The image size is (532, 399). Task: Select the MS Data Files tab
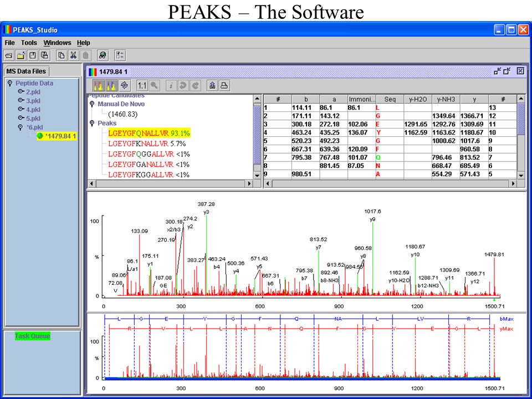point(26,71)
